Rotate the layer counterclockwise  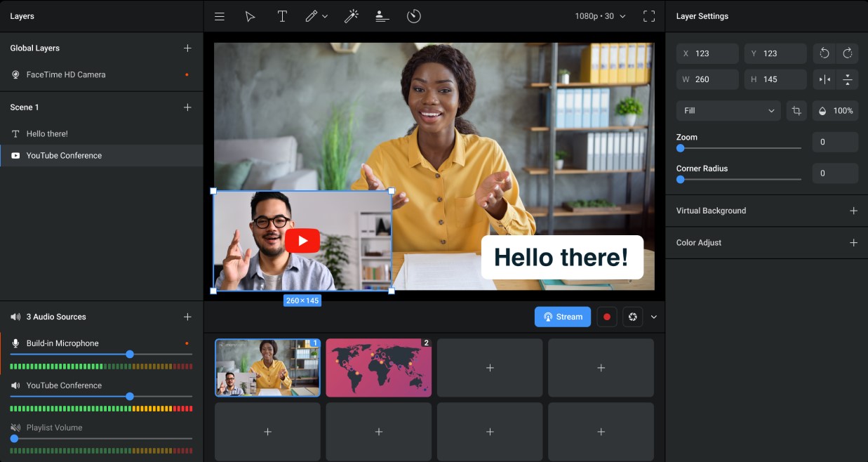(x=824, y=53)
